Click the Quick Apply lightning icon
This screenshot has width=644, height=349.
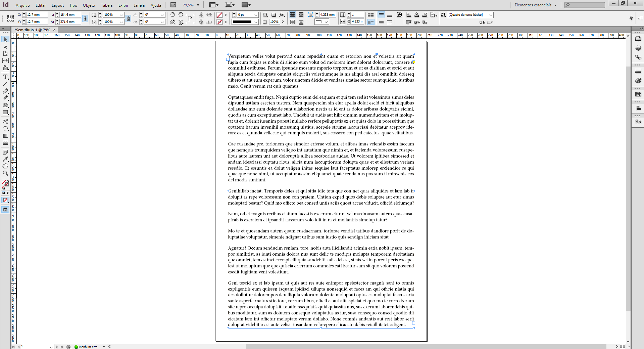[631, 18]
